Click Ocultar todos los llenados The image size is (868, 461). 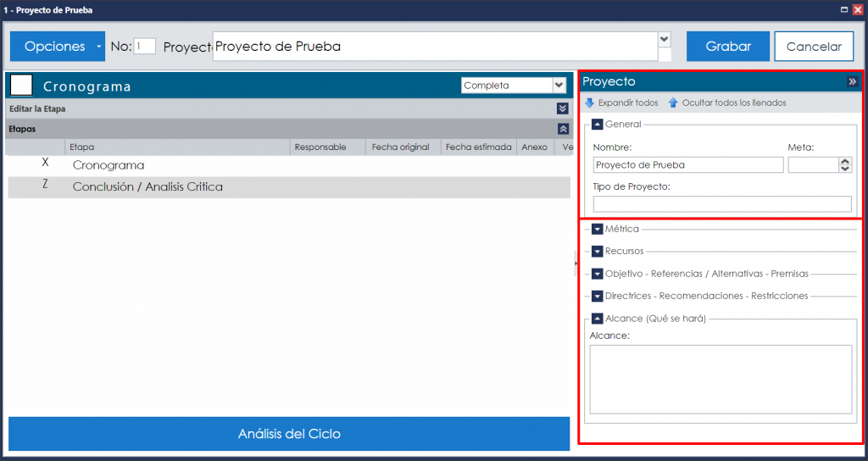(727, 103)
